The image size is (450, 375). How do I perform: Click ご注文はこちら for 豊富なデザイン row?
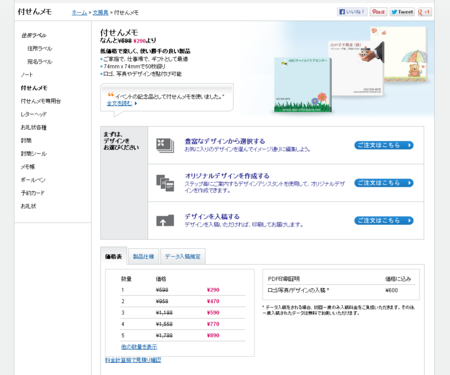click(384, 145)
